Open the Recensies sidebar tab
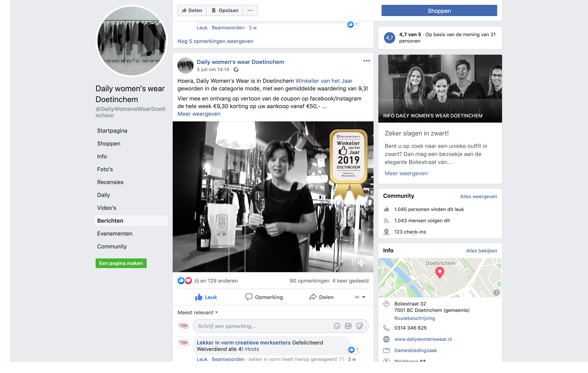The height and width of the screenshot is (373, 588). pyautogui.click(x=110, y=182)
